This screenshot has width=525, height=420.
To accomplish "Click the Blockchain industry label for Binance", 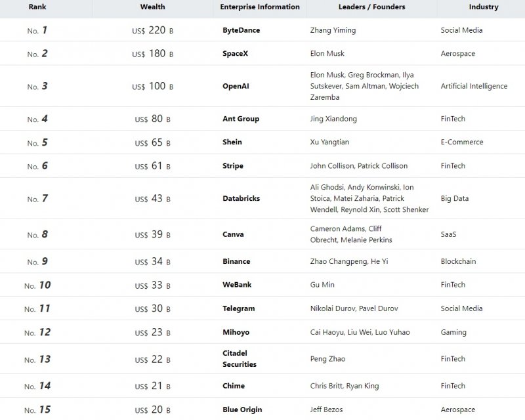I will (457, 261).
